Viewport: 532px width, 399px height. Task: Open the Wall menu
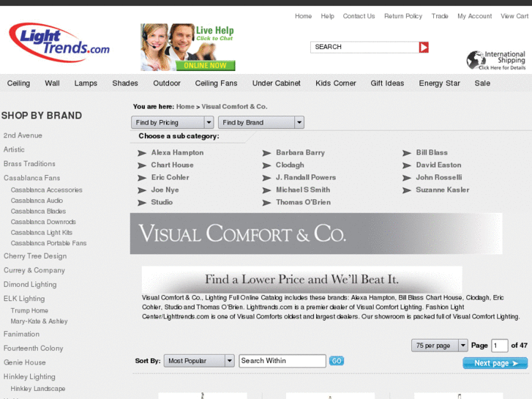52,83
